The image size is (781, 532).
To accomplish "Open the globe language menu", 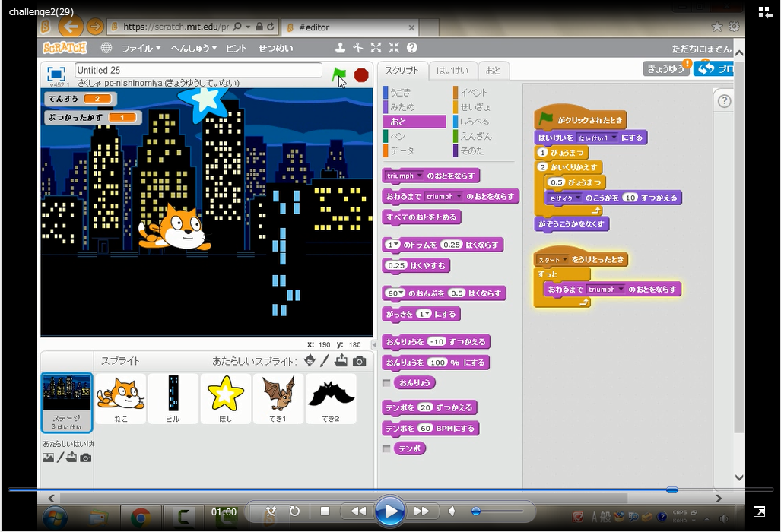I will click(x=106, y=48).
